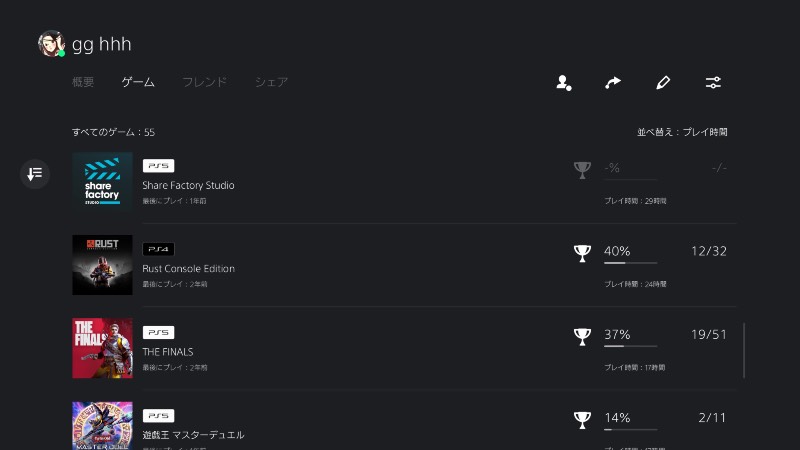Open the THE FINALS game title

tap(167, 352)
